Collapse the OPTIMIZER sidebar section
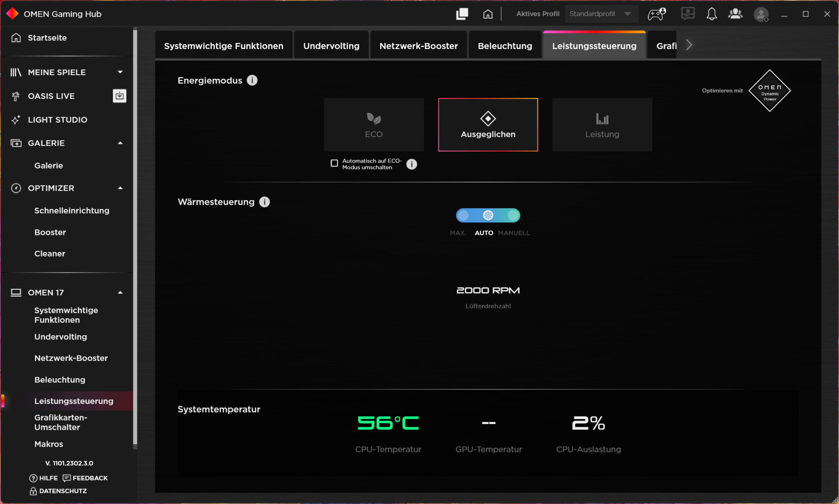839x504 pixels. 120,188
